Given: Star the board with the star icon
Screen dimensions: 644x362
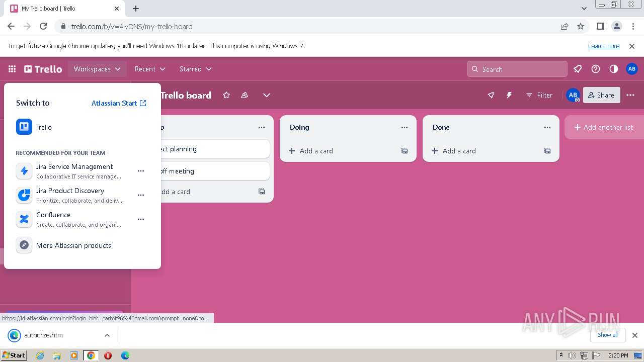Looking at the screenshot, I should pyautogui.click(x=226, y=95).
